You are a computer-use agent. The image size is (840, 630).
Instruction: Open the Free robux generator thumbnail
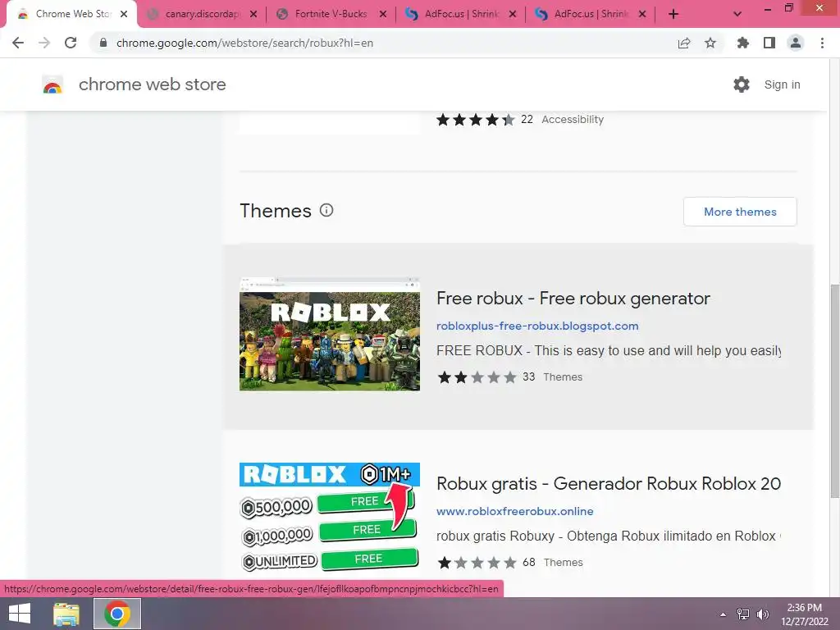point(330,335)
